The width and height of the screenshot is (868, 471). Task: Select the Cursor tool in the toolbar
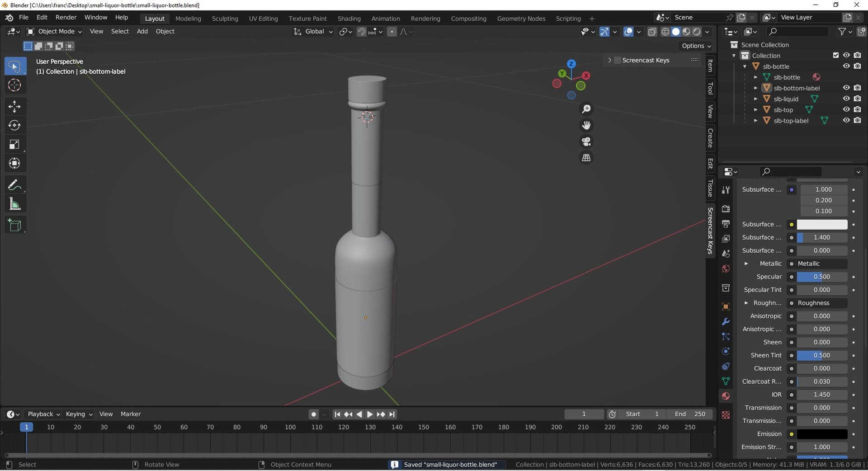pos(15,85)
